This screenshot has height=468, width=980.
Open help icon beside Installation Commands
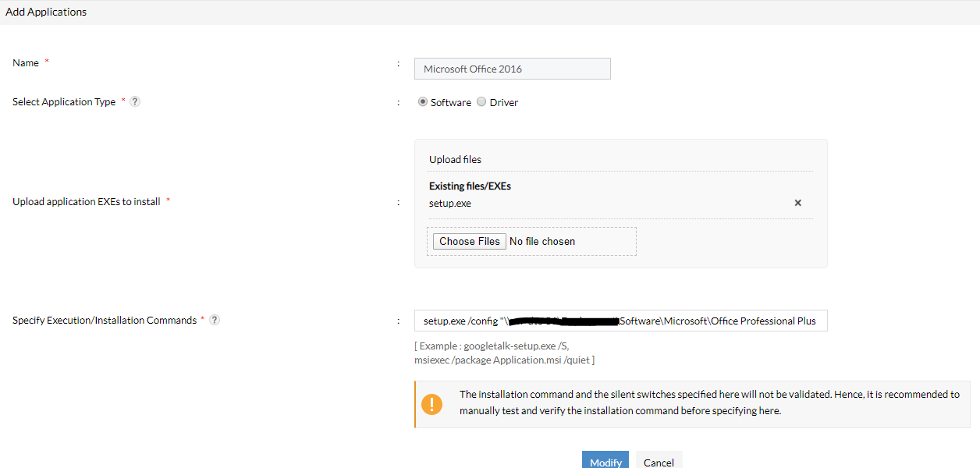(x=215, y=320)
